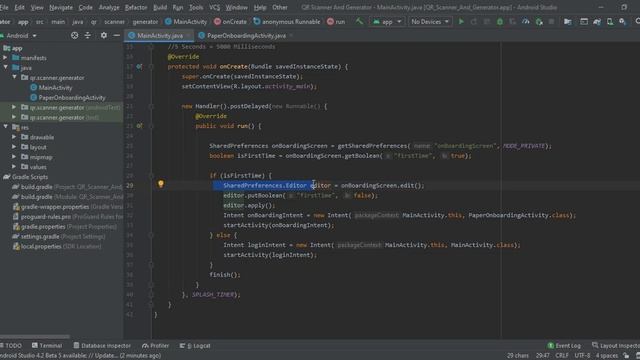
Task: Expand the values folder
Action: (14, 167)
